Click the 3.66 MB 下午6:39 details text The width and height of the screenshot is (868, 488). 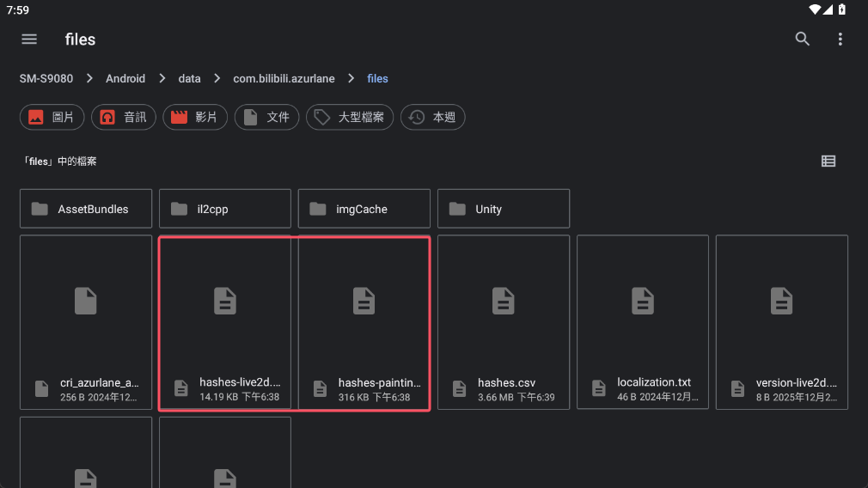(516, 397)
